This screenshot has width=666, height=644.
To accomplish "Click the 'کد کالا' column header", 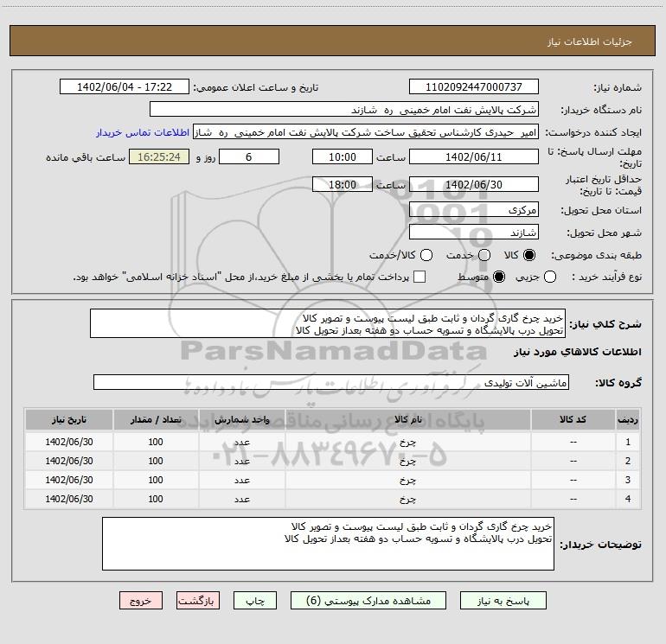I will click(573, 419).
